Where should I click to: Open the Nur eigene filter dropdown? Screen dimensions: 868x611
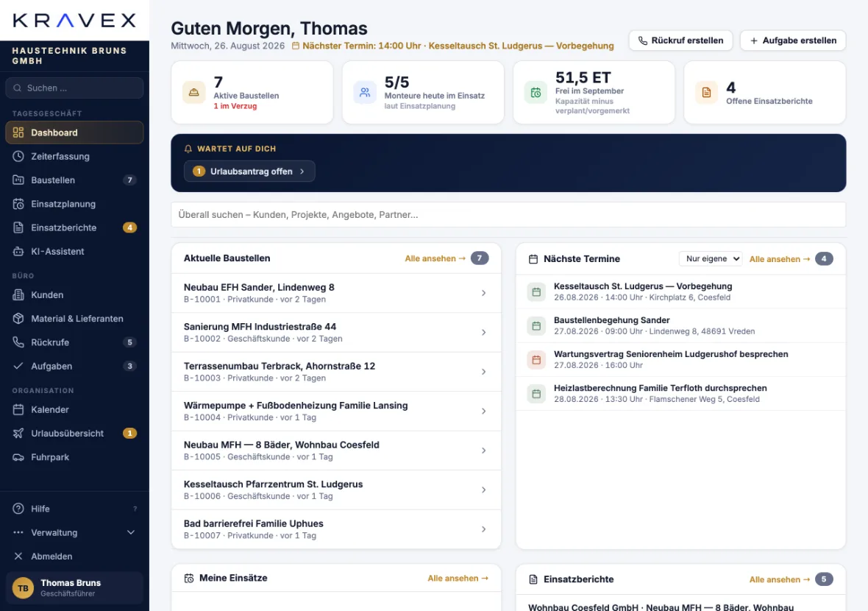click(711, 258)
